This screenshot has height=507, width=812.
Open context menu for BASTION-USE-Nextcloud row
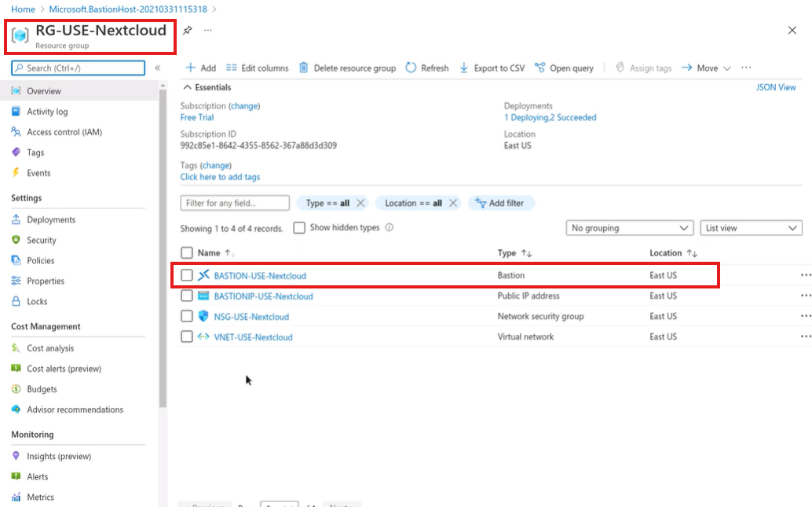(x=806, y=275)
